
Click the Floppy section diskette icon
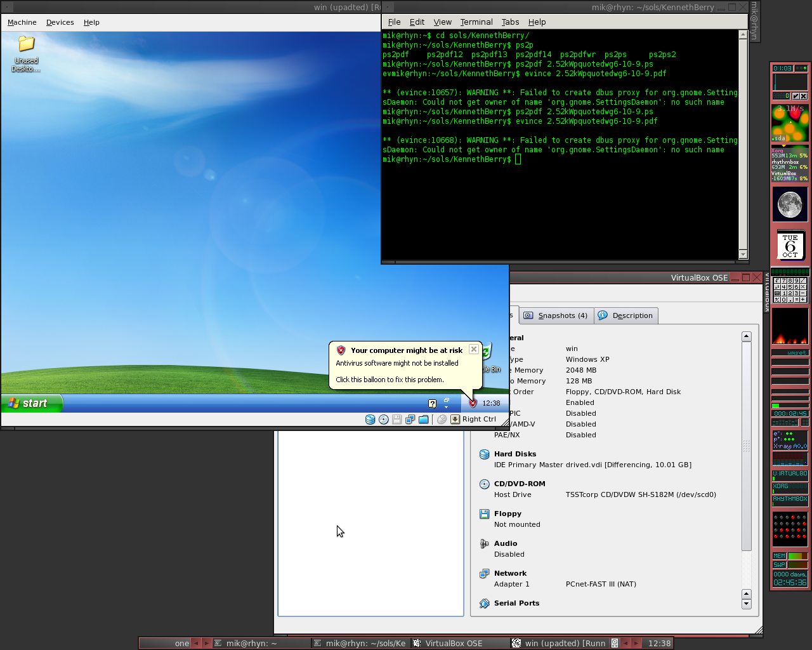click(484, 514)
